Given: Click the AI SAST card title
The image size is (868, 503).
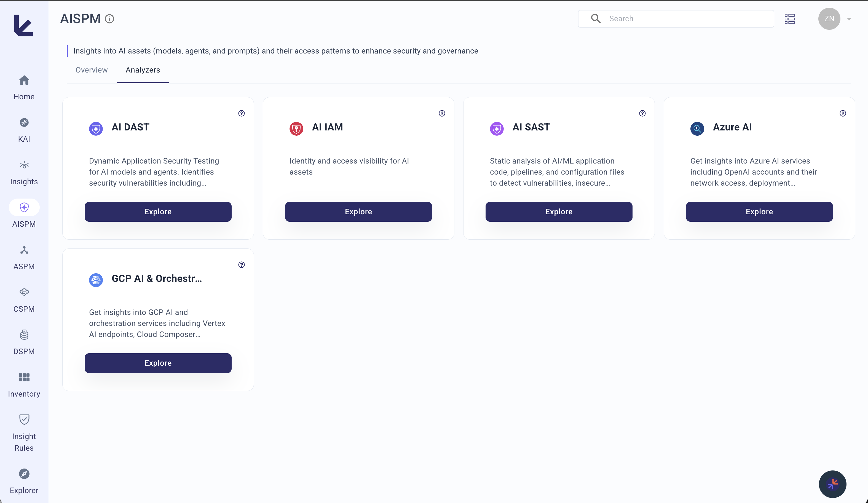Looking at the screenshot, I should (531, 127).
